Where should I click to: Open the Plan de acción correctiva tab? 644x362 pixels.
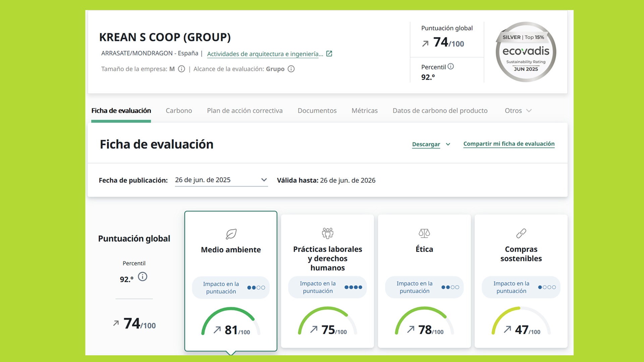click(x=245, y=111)
